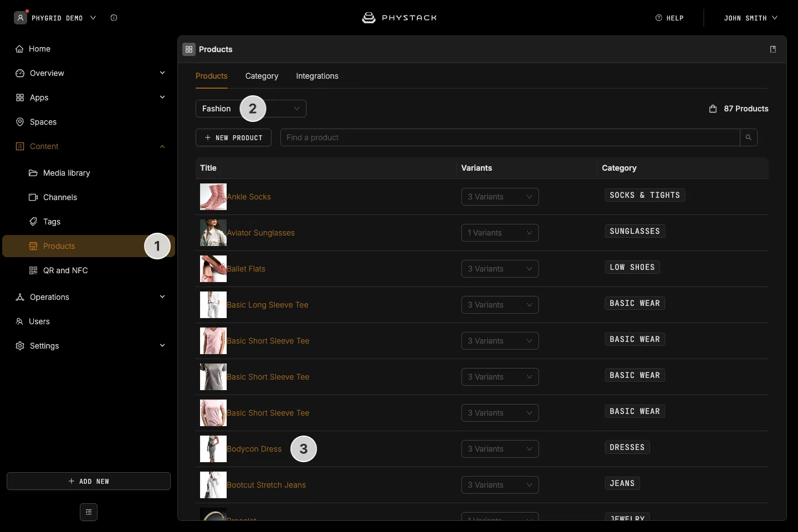
Task: Select Products in the sidebar
Action: pyautogui.click(x=89, y=246)
